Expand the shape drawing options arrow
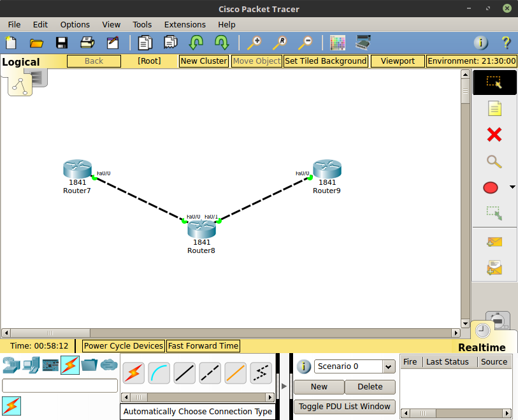 (512, 187)
